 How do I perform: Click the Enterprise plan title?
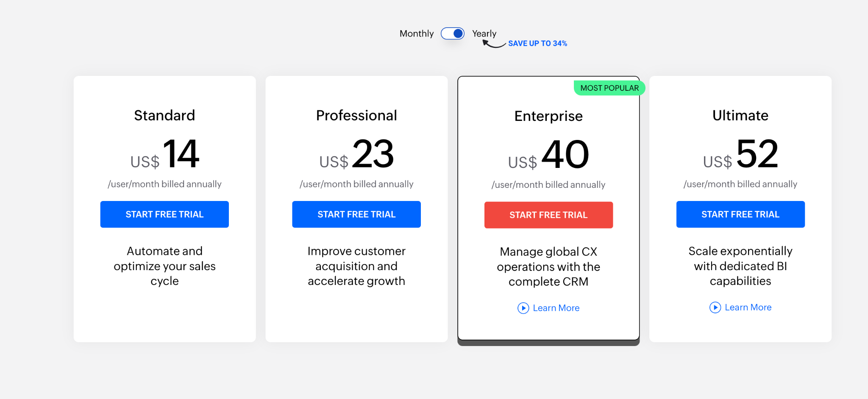[x=548, y=116]
